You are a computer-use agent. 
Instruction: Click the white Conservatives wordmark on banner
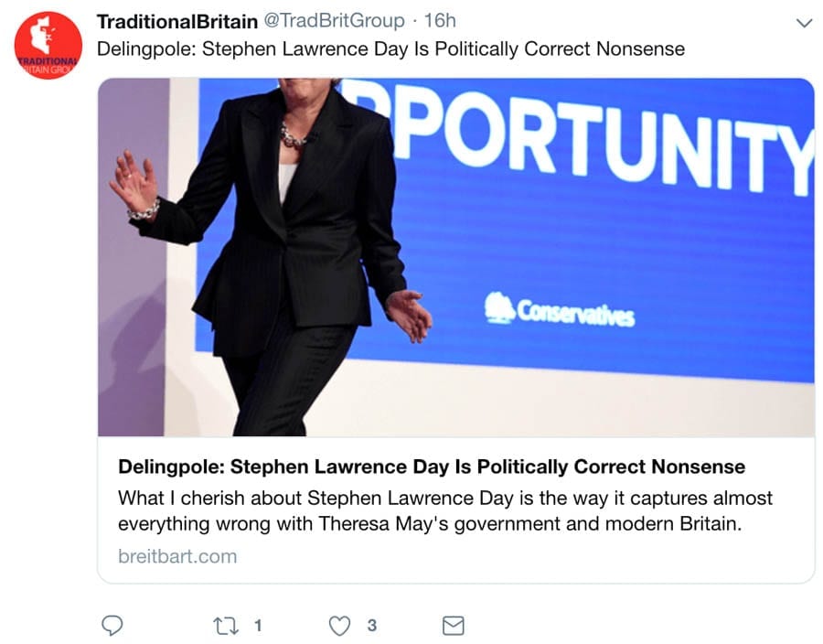(576, 312)
